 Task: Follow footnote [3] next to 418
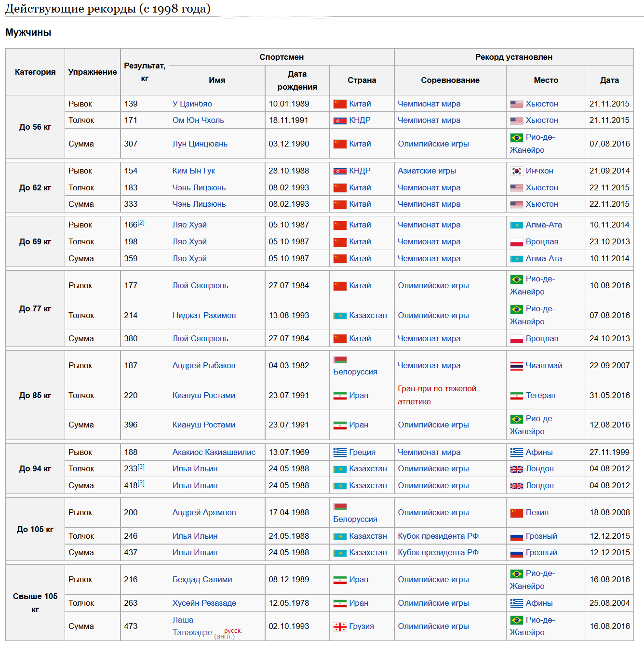[141, 483]
